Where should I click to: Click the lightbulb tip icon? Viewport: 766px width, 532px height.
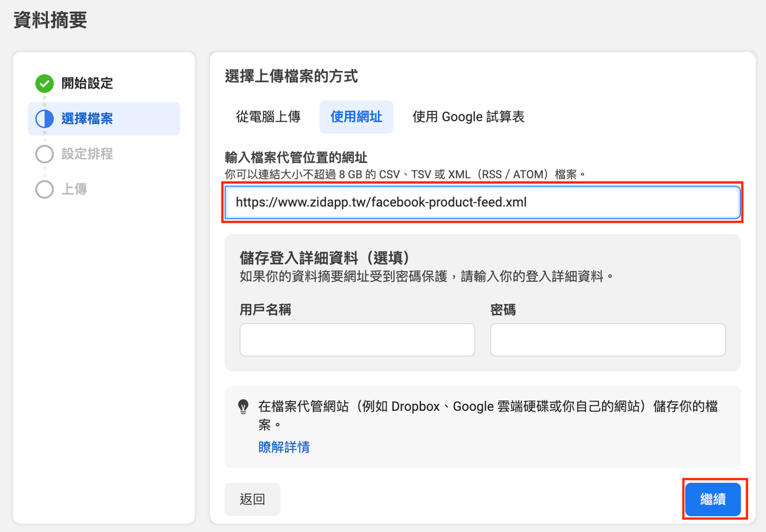click(x=243, y=407)
